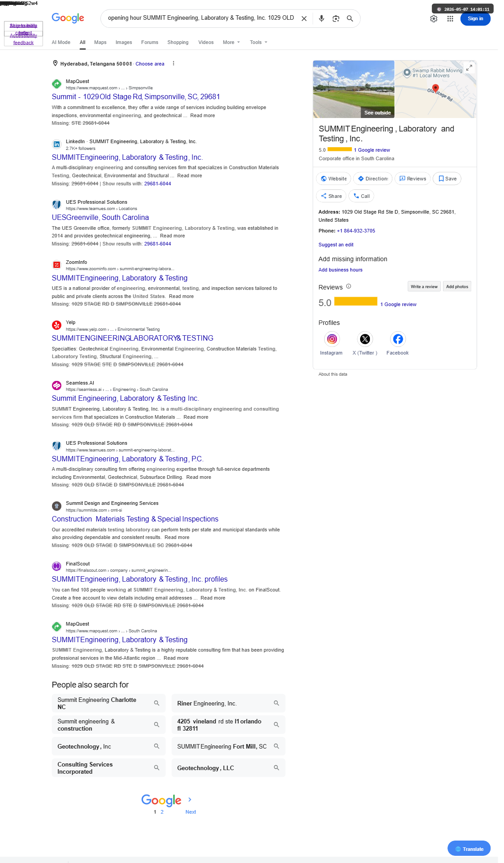Image resolution: width=504 pixels, height=863 pixels.
Task: Click the Sign in button
Action: [475, 19]
